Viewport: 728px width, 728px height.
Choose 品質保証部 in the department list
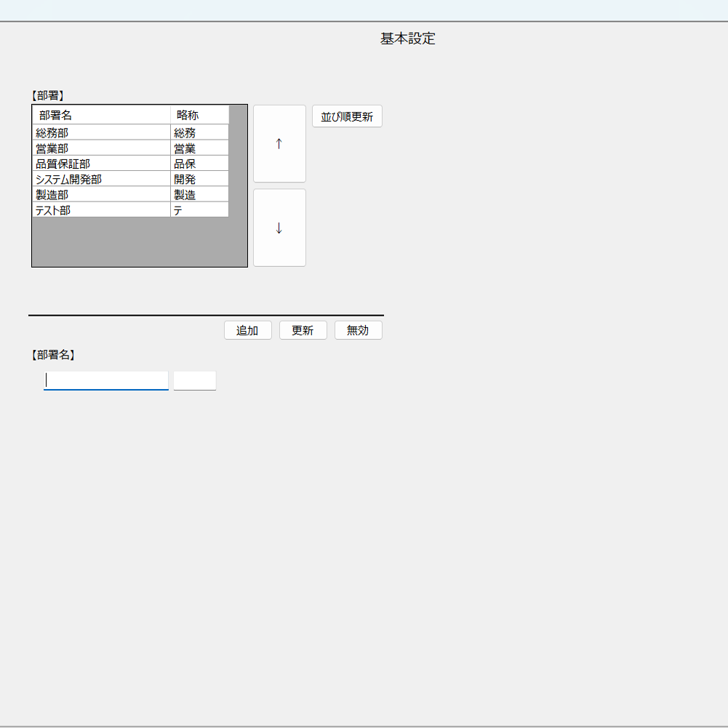coord(101,164)
